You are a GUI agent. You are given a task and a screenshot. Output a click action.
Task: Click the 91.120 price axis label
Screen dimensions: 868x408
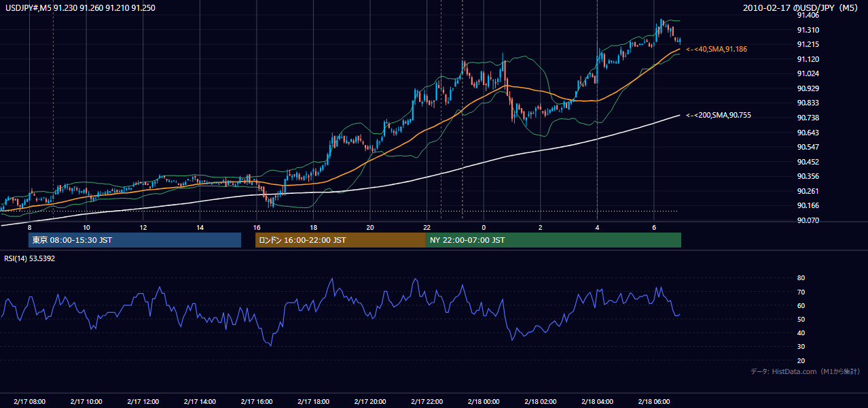tap(808, 59)
